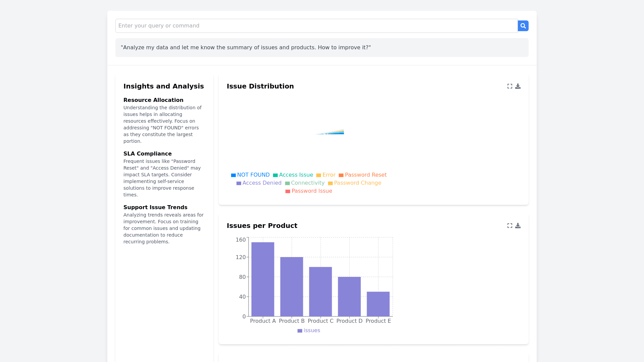Toggle Access Issue legend entry
Screen dimensions: 644x362
293,175
